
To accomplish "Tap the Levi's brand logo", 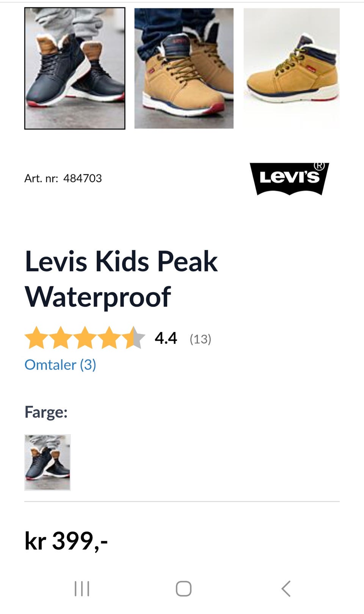I will [289, 178].
